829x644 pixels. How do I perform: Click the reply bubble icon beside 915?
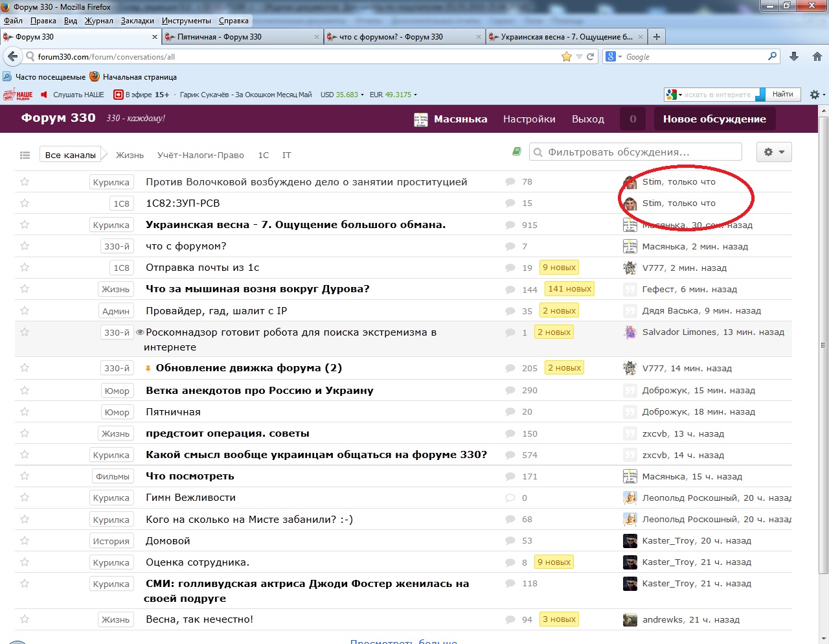pyautogui.click(x=510, y=225)
